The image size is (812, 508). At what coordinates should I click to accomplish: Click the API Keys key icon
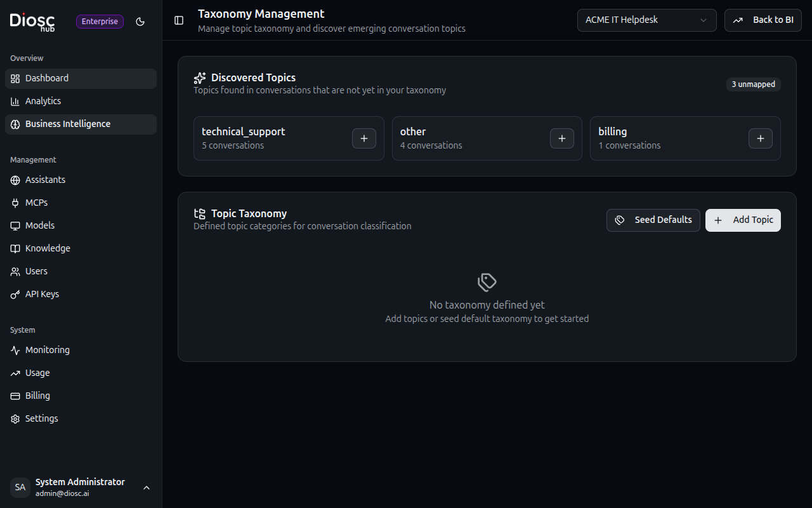click(x=15, y=294)
